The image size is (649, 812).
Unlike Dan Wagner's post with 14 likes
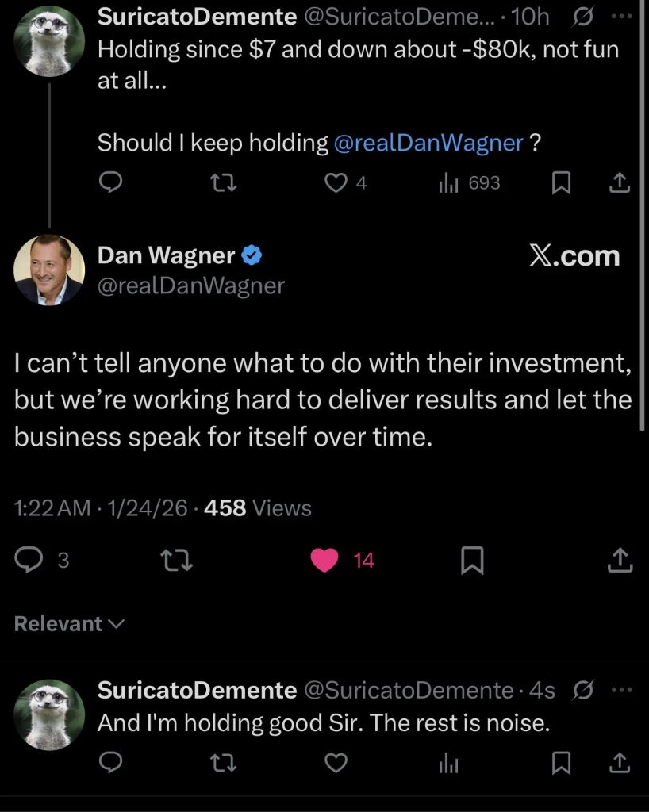324,561
